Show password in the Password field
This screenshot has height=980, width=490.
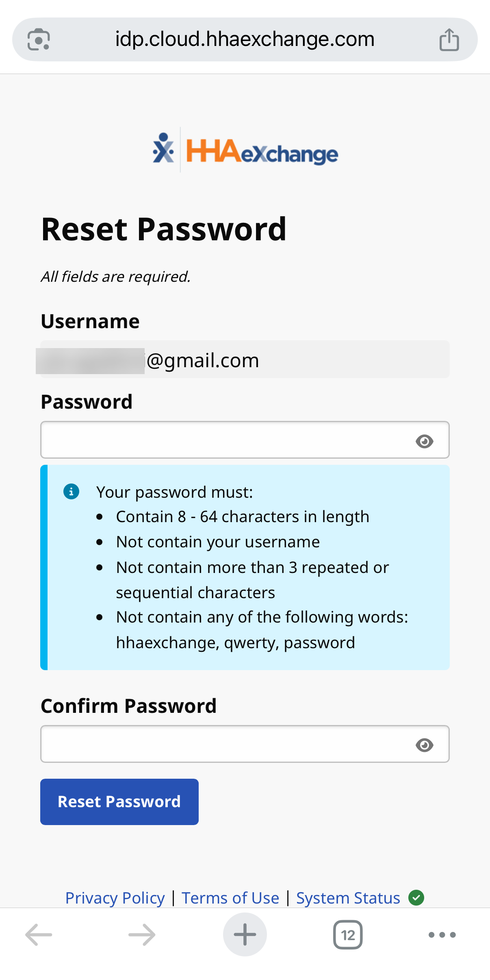[x=425, y=441]
